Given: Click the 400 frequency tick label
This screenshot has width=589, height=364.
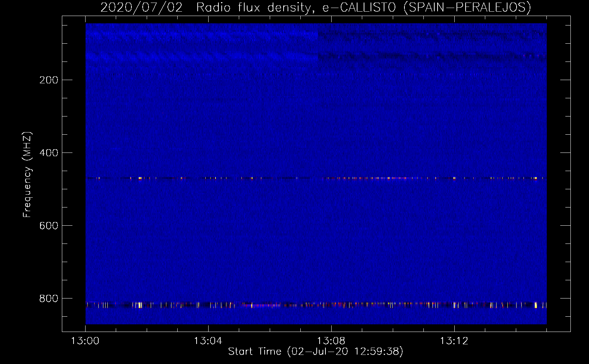Looking at the screenshot, I should (x=49, y=153).
